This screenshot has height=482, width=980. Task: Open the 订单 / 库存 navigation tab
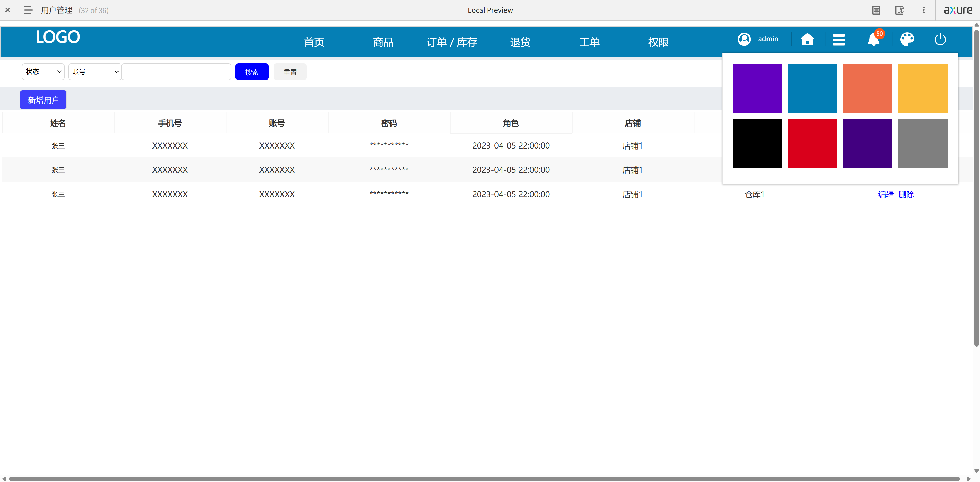click(452, 42)
